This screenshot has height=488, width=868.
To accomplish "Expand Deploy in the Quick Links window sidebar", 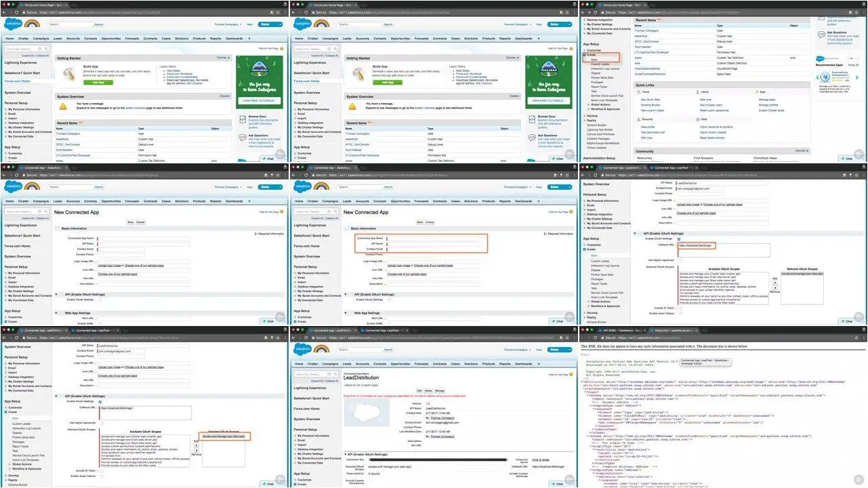I will point(585,120).
